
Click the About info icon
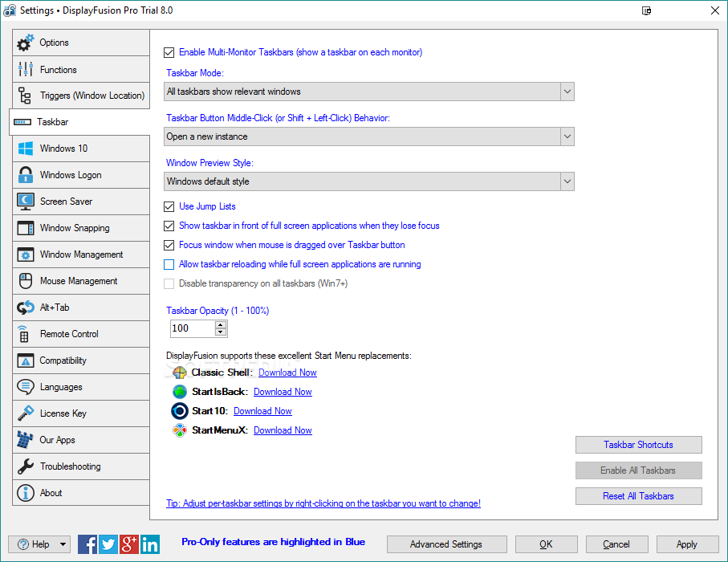26,493
